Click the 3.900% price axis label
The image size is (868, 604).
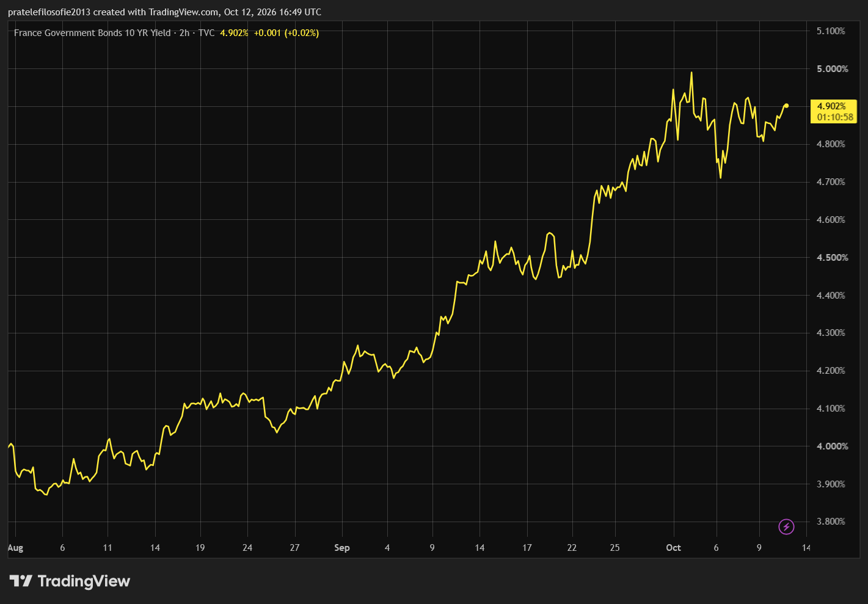(831, 484)
